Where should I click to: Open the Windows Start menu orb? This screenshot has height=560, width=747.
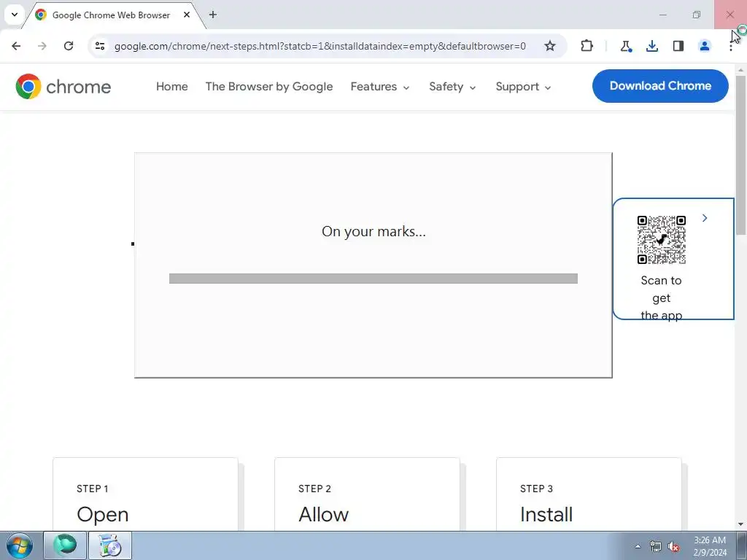pyautogui.click(x=20, y=545)
